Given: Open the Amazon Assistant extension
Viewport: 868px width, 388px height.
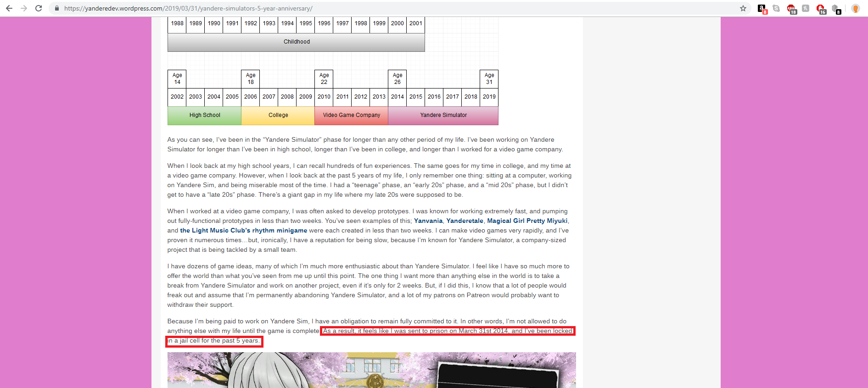Looking at the screenshot, I should pyautogui.click(x=762, y=9).
